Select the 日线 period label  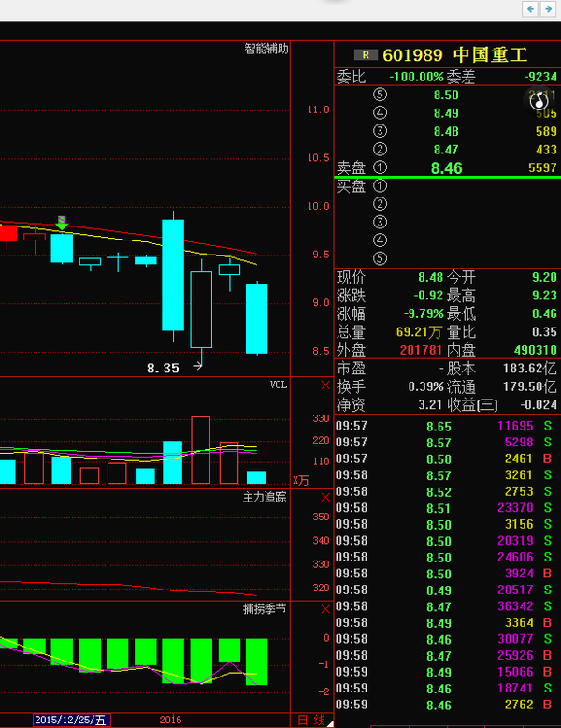point(311,721)
